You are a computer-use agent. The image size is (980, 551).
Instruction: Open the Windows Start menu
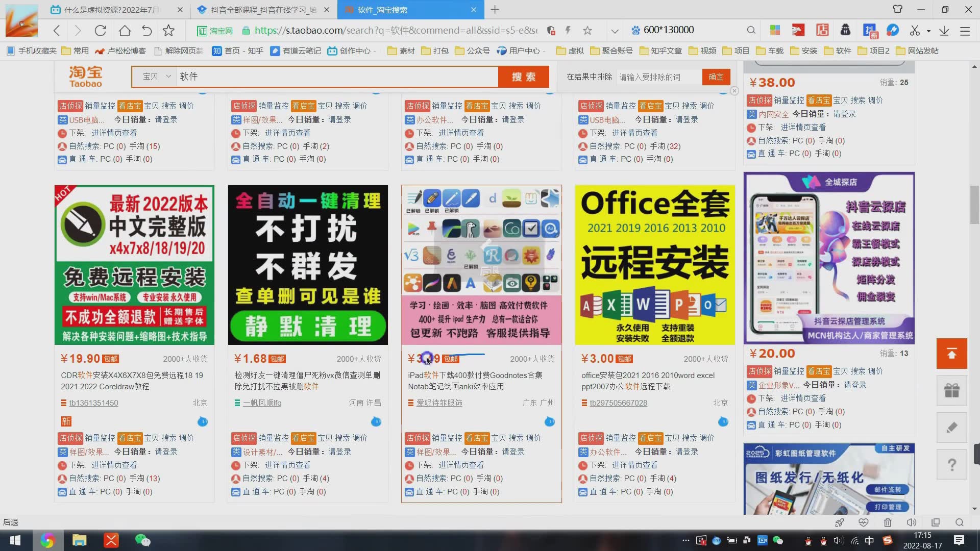click(x=15, y=540)
